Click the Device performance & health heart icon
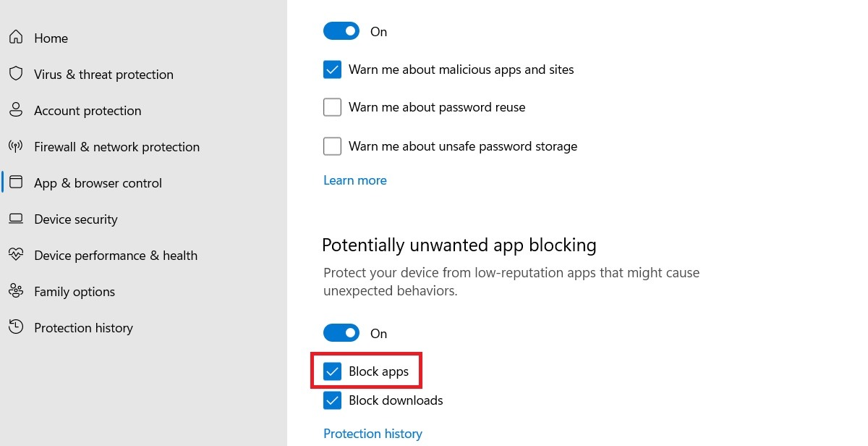Screen dimensions: 868x446 pyautogui.click(x=17, y=255)
